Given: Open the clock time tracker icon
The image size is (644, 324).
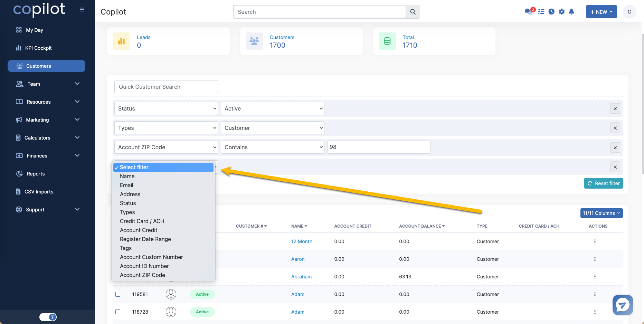Looking at the screenshot, I should coord(551,12).
